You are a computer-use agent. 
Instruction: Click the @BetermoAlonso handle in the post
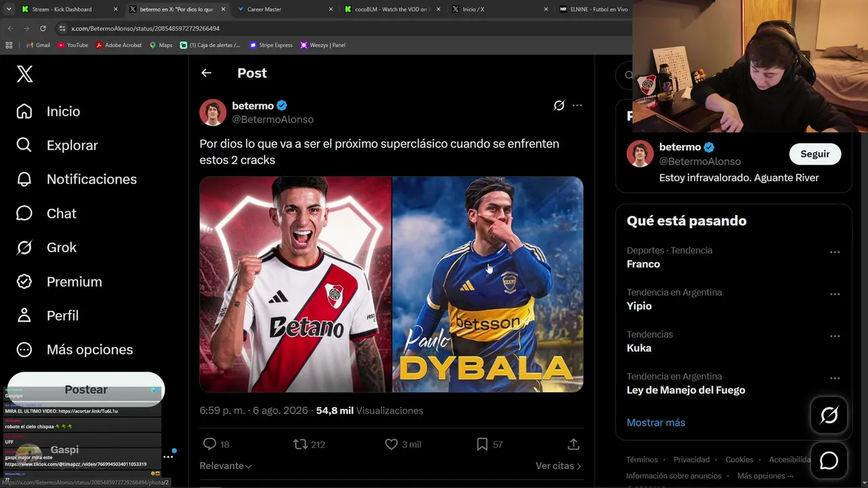pyautogui.click(x=273, y=119)
